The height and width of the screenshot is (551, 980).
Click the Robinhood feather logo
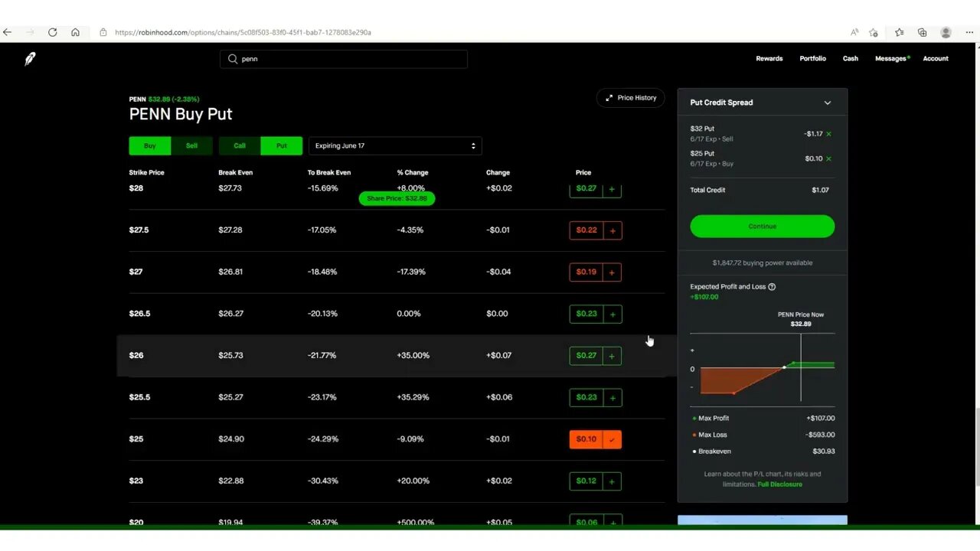pos(30,59)
